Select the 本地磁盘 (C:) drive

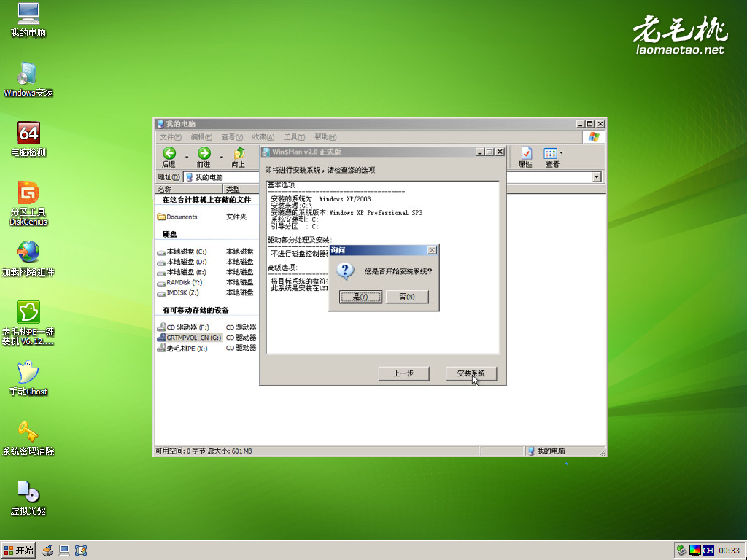click(182, 252)
